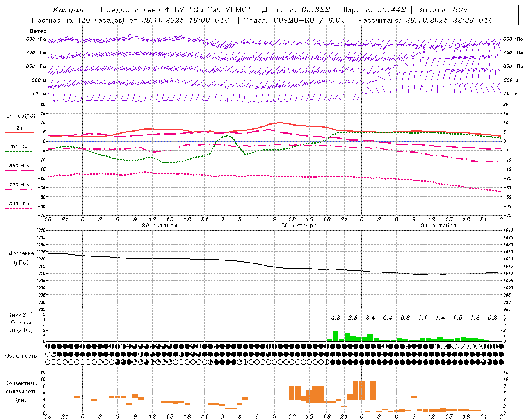Click the provider text 'ЗапСиб УГМС'
The width and height of the screenshot is (525, 420).
(x=220, y=10)
